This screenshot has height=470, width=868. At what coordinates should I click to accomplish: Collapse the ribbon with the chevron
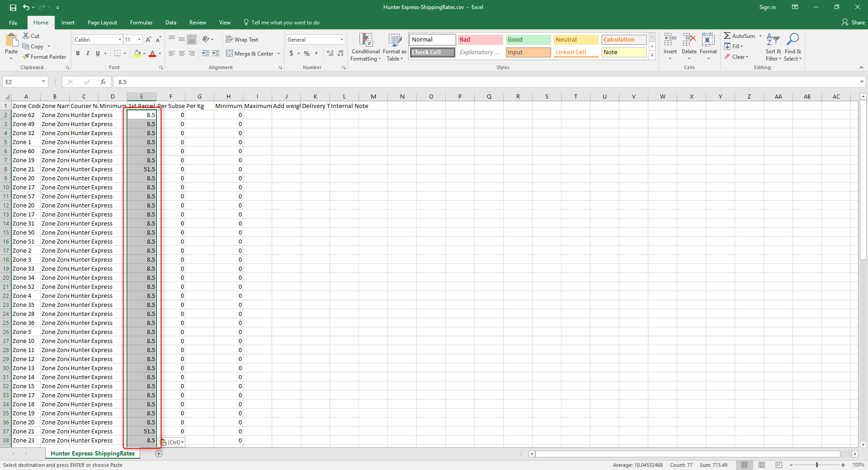pyautogui.click(x=861, y=67)
